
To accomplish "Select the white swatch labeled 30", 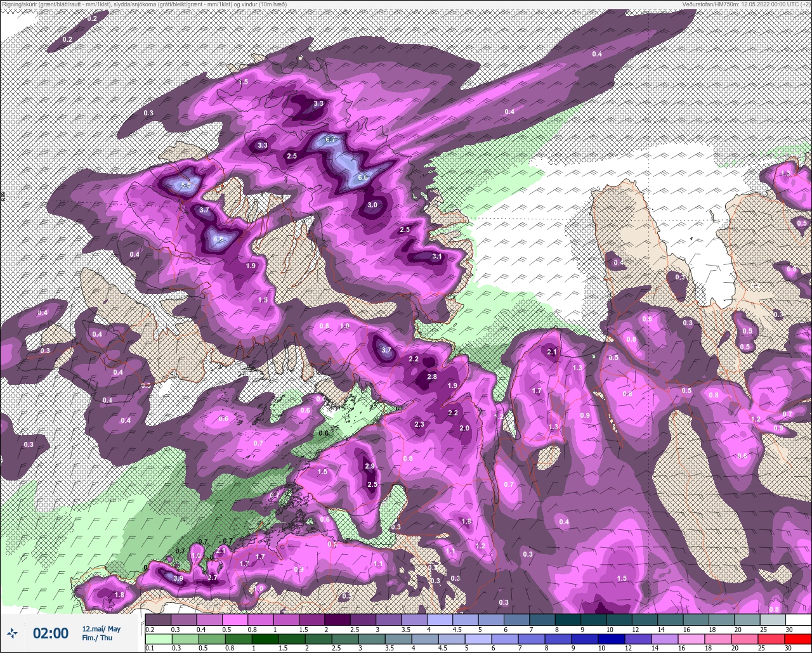I will pos(798,619).
